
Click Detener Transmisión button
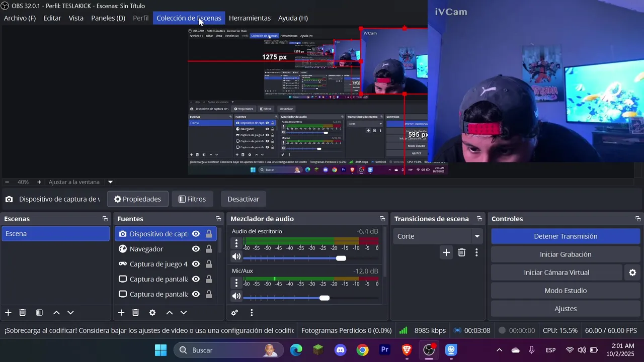pos(566,236)
